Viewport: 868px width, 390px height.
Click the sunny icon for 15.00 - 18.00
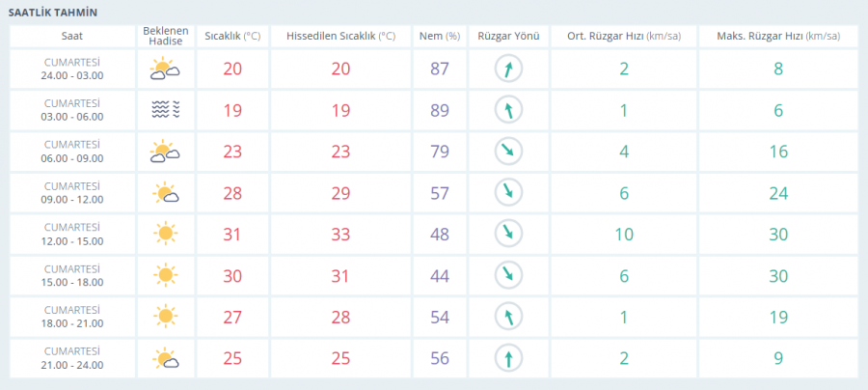(165, 275)
